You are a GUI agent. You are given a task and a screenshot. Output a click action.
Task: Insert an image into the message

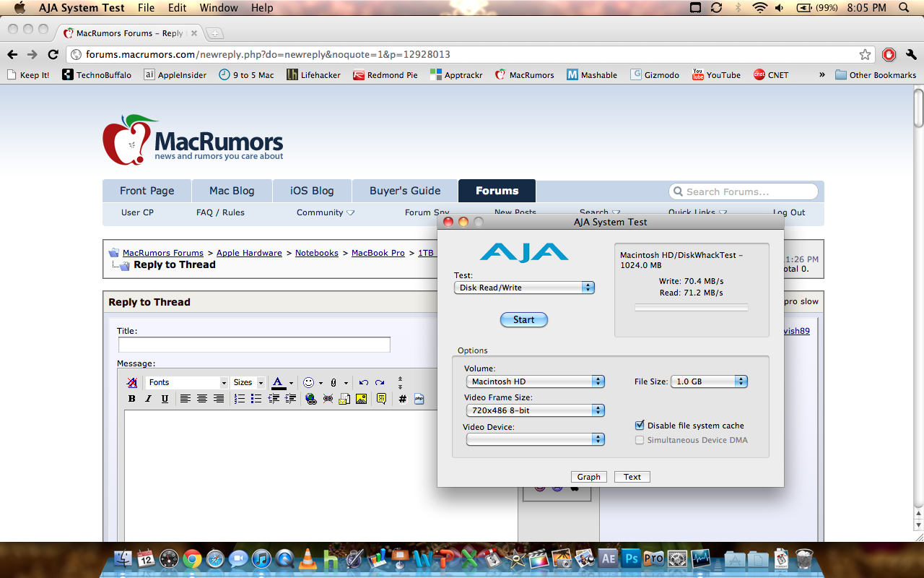(x=362, y=399)
